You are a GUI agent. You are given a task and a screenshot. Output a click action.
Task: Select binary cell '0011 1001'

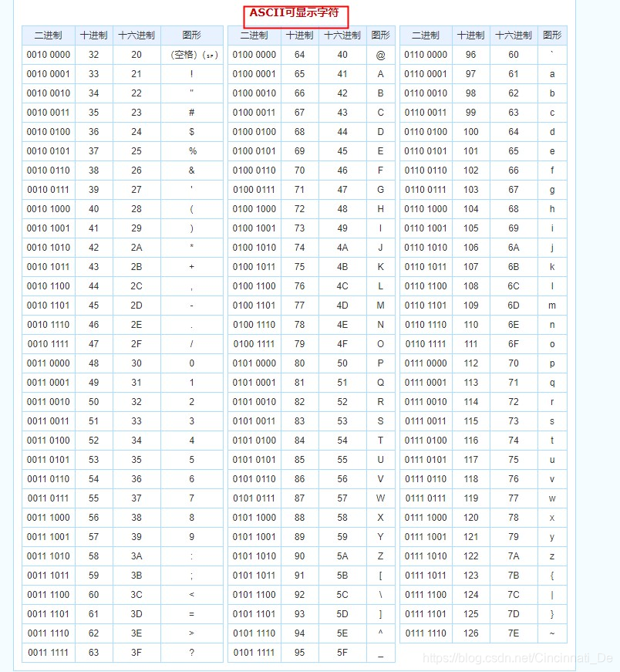tap(49, 537)
